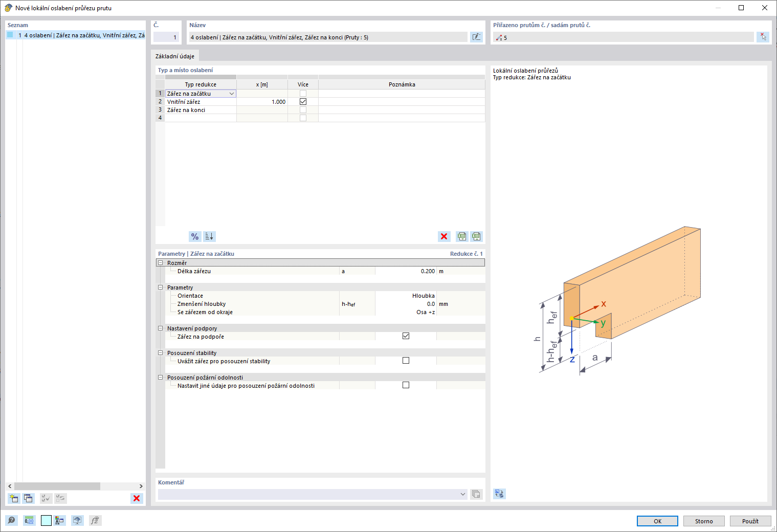
Task: Uncheck the Zářez na podpoře checkbox
Action: (x=406, y=336)
